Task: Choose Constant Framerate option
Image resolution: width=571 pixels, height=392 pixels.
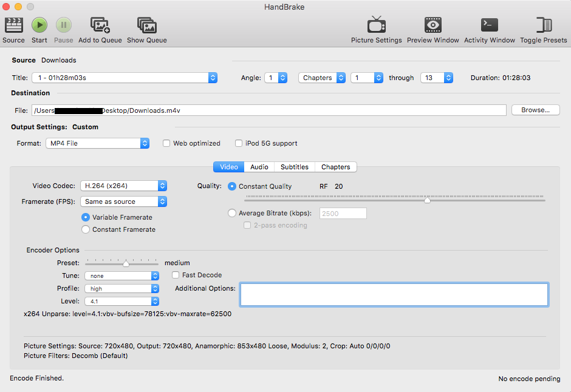Action: [x=85, y=229]
